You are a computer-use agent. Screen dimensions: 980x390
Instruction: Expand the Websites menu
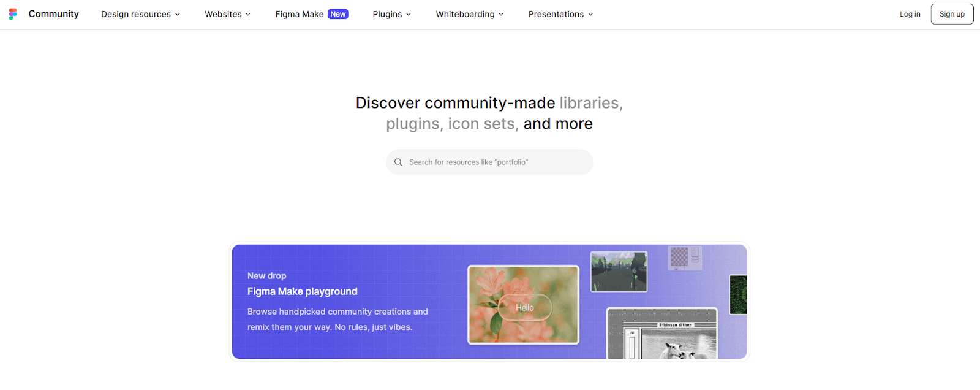(227, 14)
